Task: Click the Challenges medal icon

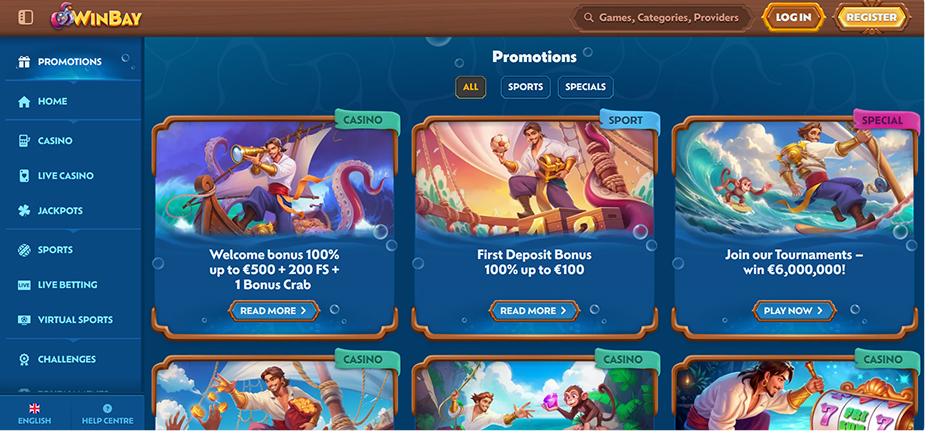Action: tap(24, 359)
